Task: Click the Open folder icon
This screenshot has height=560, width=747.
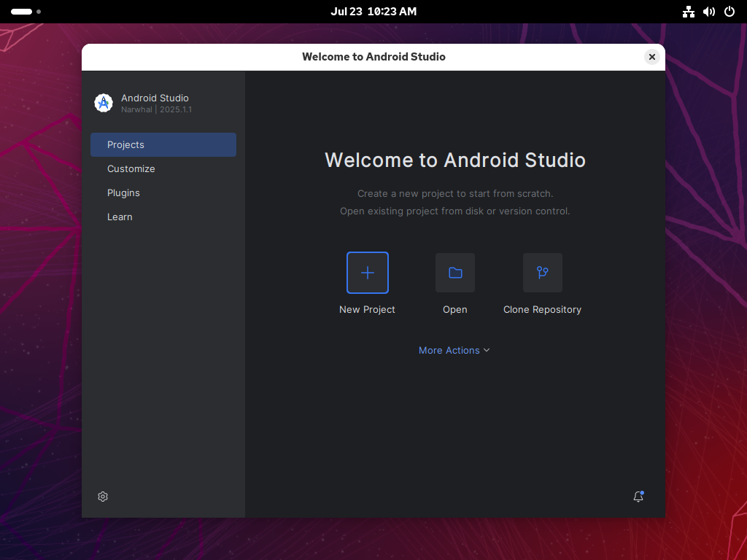Action: click(454, 272)
